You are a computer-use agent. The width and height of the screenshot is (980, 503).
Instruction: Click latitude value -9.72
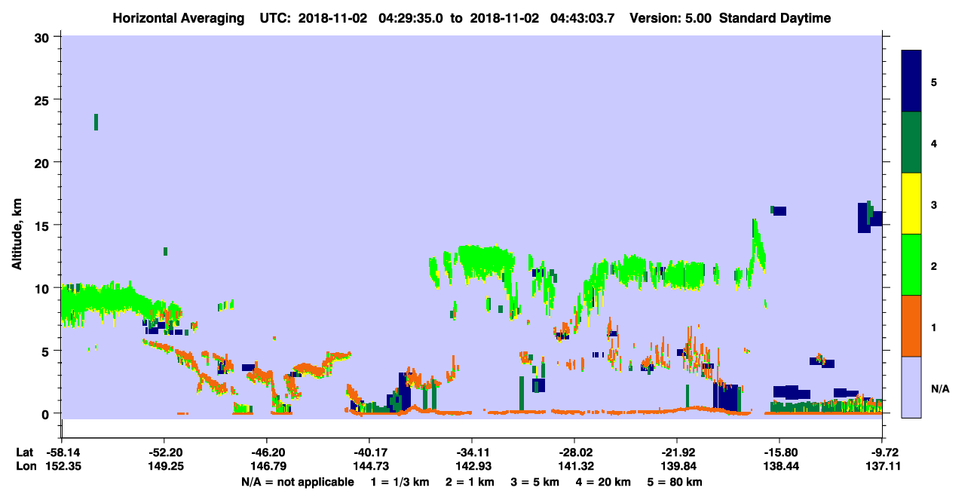884,452
